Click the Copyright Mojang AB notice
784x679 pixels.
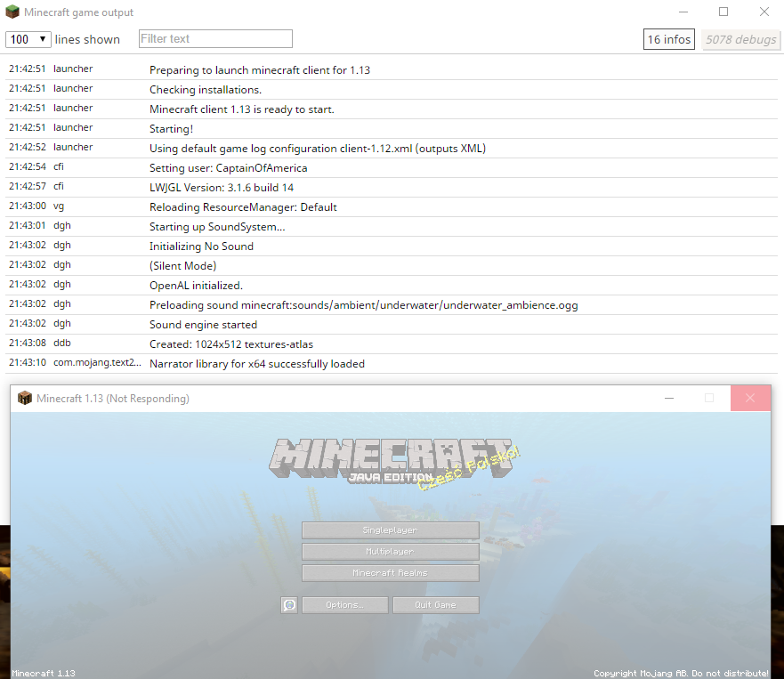pos(681,673)
